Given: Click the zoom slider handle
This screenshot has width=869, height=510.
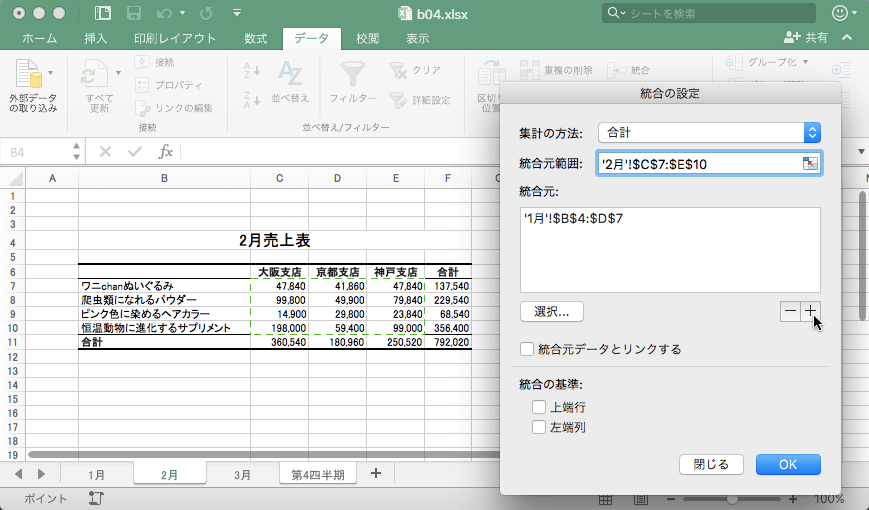Looking at the screenshot, I should 732,499.
